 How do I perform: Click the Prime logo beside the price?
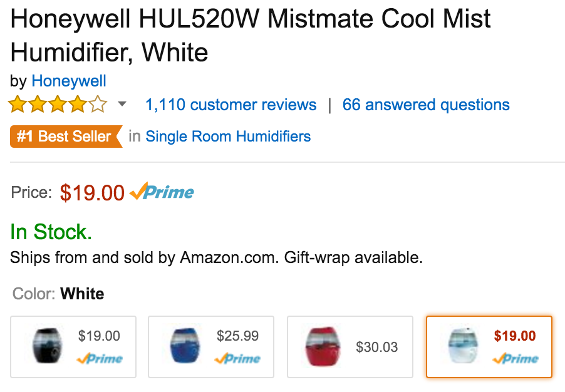click(x=162, y=192)
